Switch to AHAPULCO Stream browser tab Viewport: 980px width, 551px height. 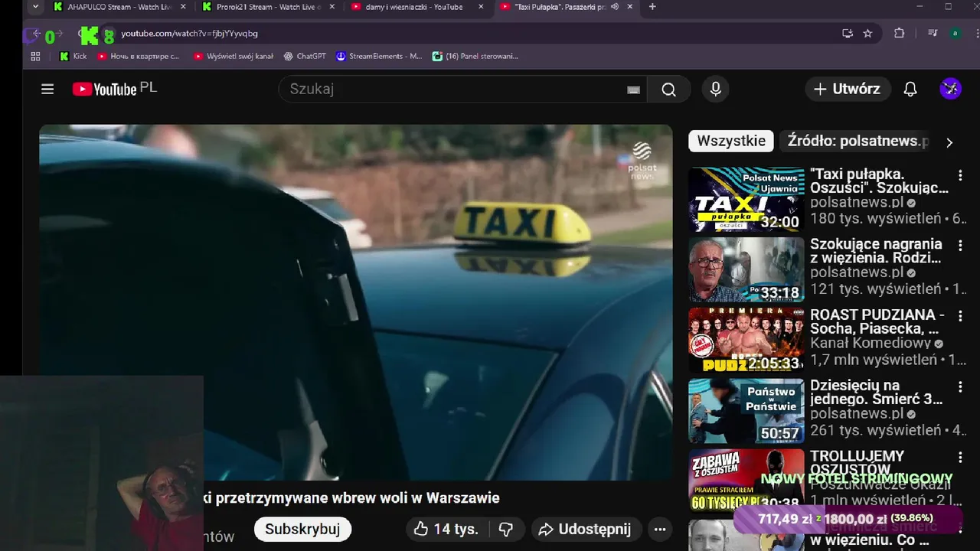(x=120, y=7)
